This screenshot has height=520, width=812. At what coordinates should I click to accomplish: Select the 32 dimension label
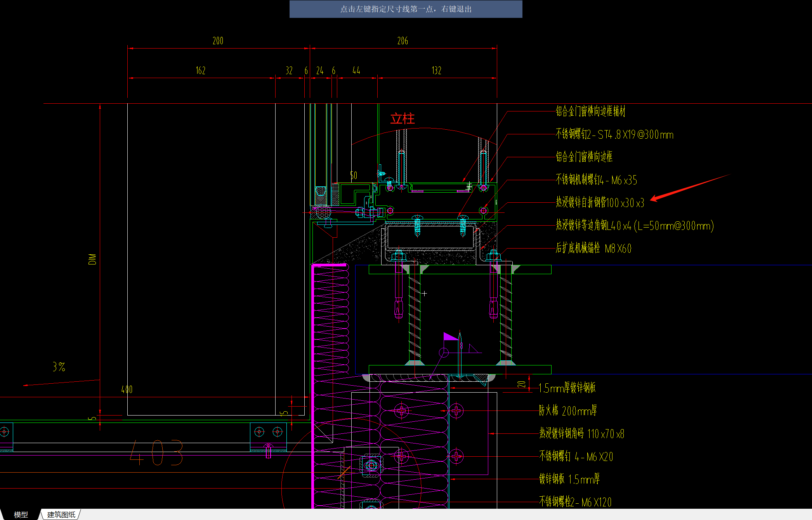pos(289,71)
